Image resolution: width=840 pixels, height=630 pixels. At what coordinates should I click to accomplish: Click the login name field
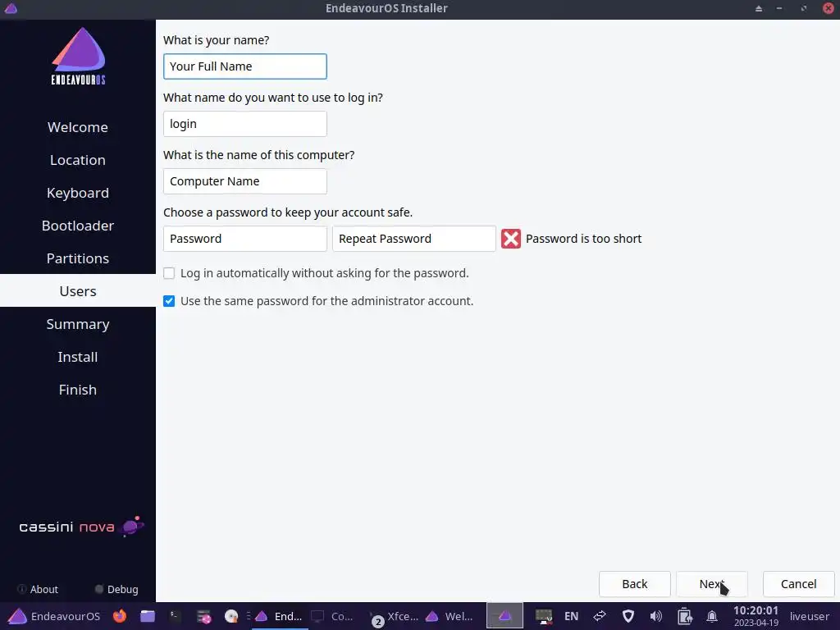pos(244,124)
